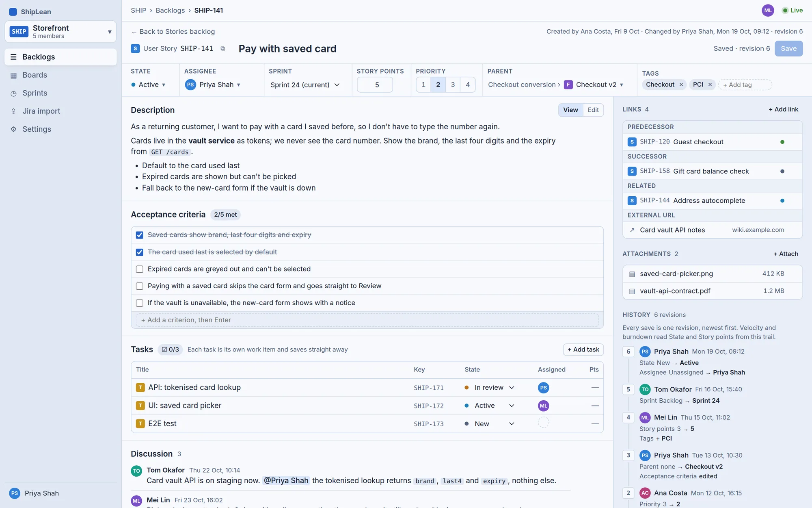Check 'Expired cards are greyed out' criterion
The height and width of the screenshot is (508, 812).
(140, 269)
